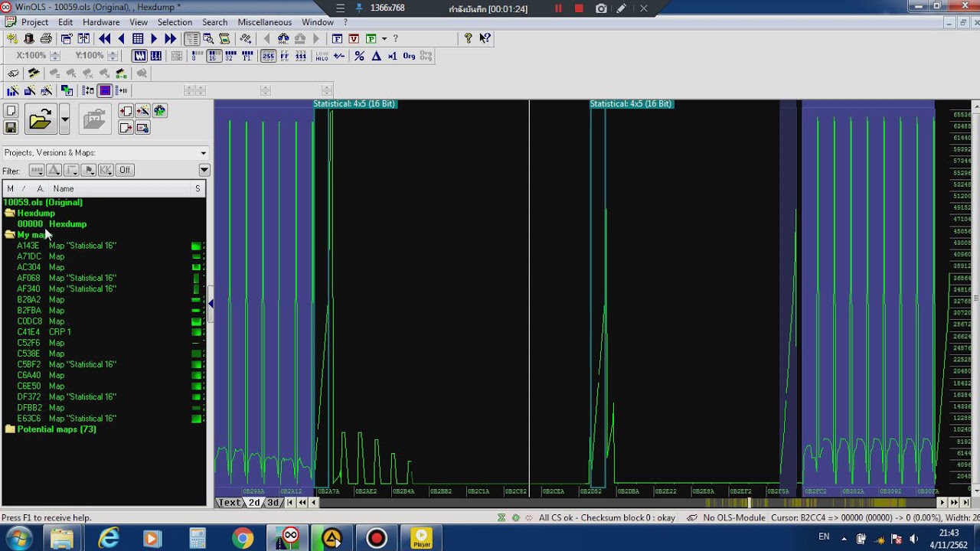Open the Miscellaneous menu
The height and width of the screenshot is (551, 980).
[x=265, y=22]
